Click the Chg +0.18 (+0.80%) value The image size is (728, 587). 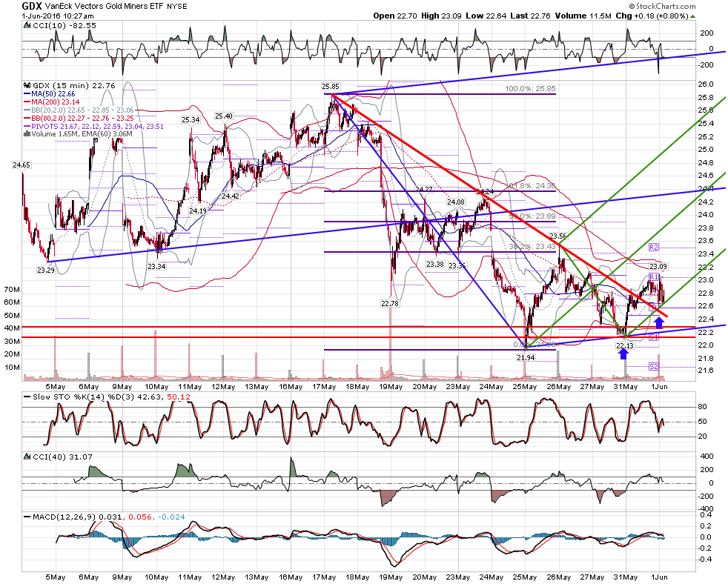(652, 16)
